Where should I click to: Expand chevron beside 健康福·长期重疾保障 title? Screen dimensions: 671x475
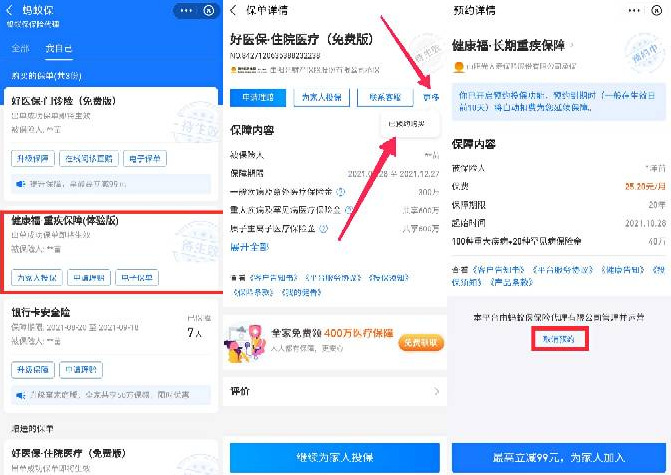click(572, 45)
